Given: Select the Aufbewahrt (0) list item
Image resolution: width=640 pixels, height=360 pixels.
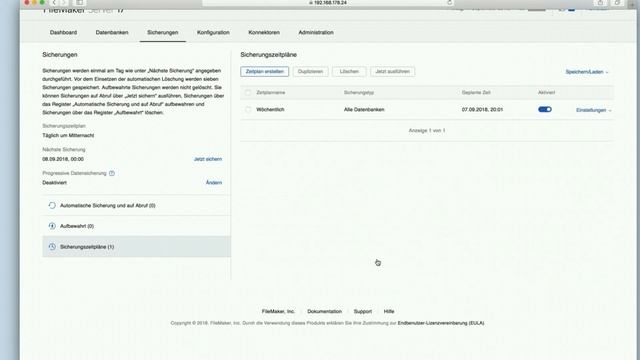Looking at the screenshot, I should tap(136, 226).
